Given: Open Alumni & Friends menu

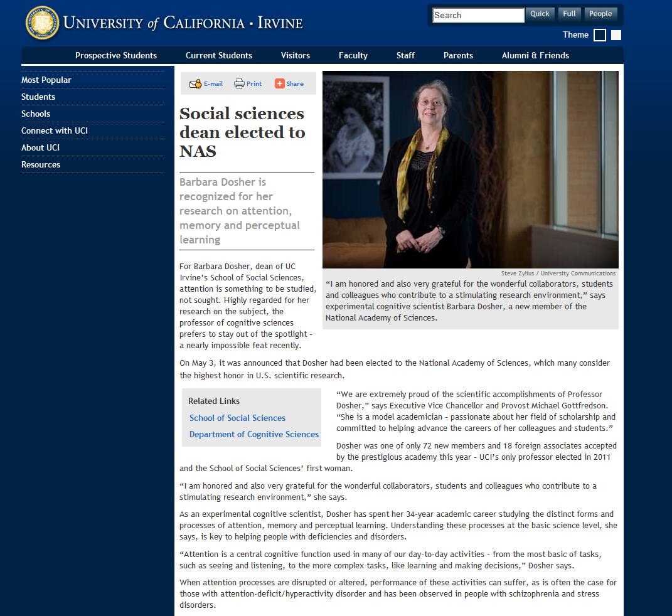Looking at the screenshot, I should [535, 55].
